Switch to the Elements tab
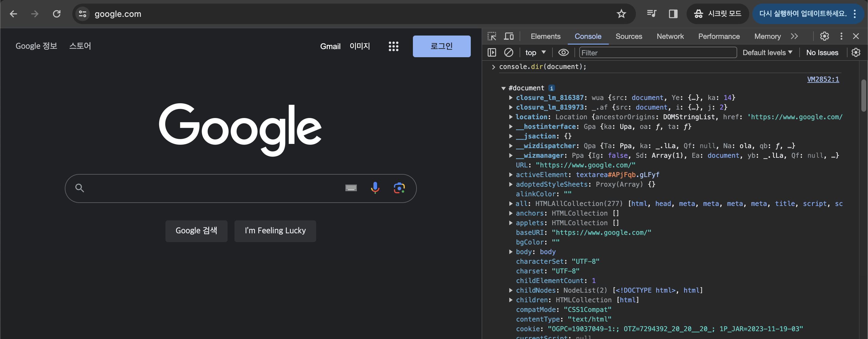 545,36
